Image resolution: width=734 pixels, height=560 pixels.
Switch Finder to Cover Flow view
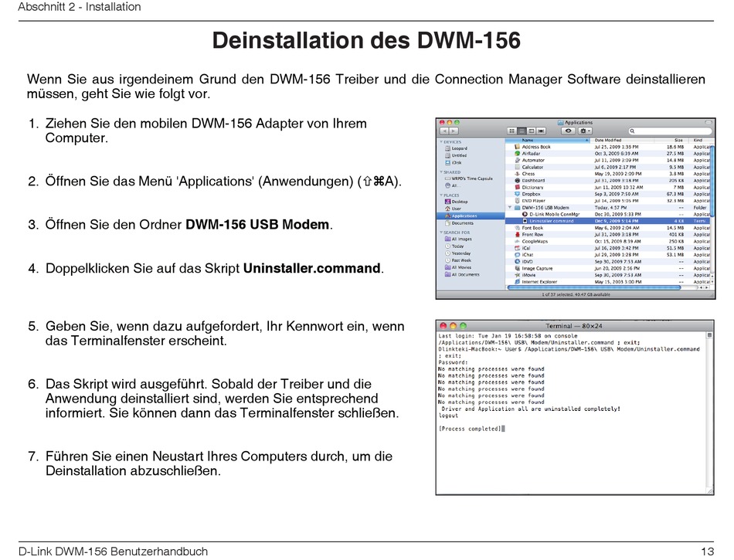(x=541, y=131)
